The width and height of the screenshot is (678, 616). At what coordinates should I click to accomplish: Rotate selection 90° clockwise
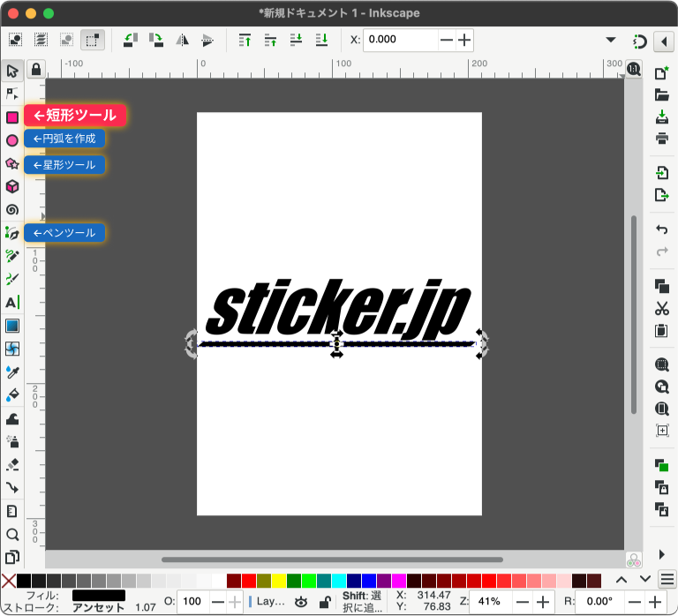coord(156,40)
